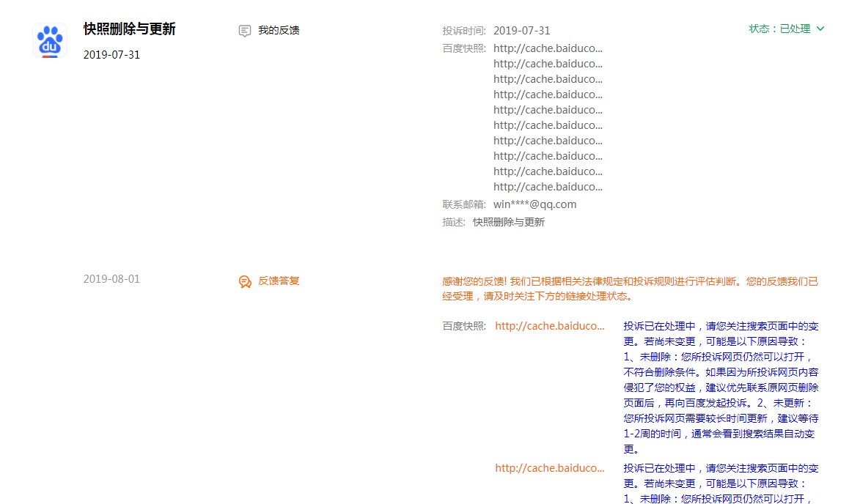Open the second 百度快照 snapshot link
The image size is (849, 504).
tap(548, 63)
